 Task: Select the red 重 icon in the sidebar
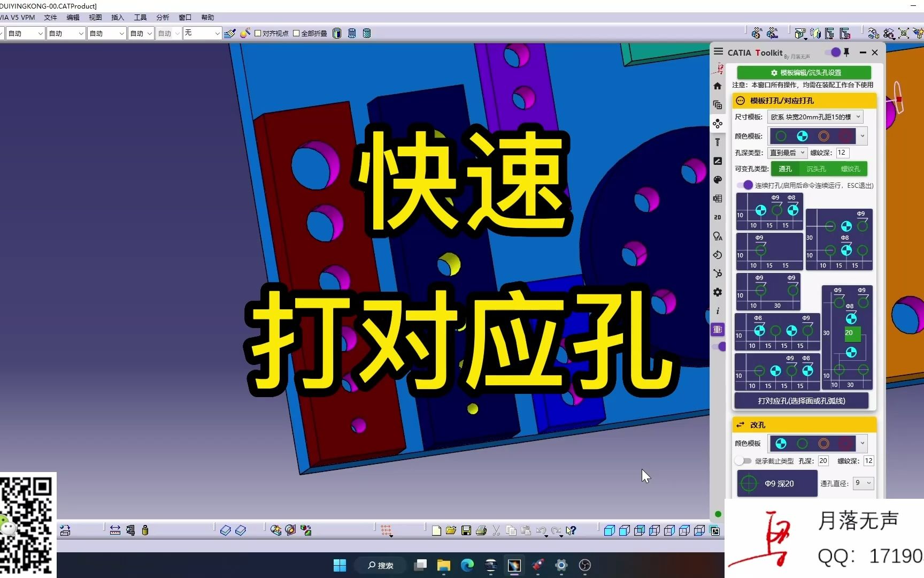coord(718,330)
